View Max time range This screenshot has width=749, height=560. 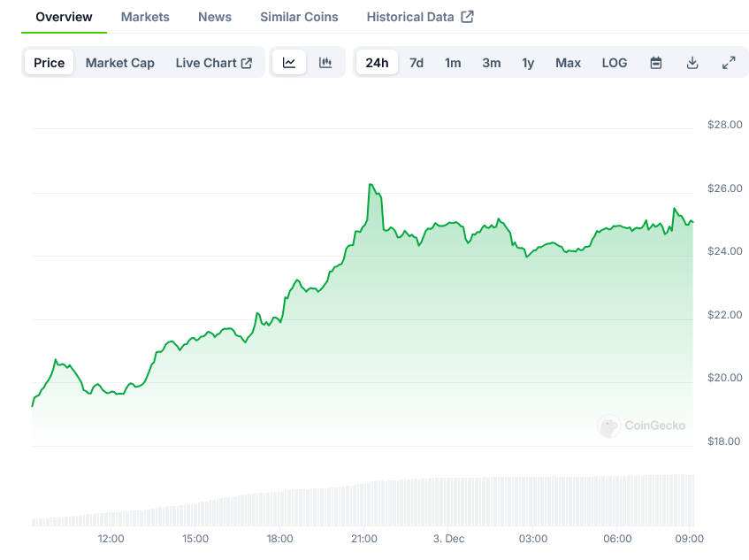click(569, 63)
